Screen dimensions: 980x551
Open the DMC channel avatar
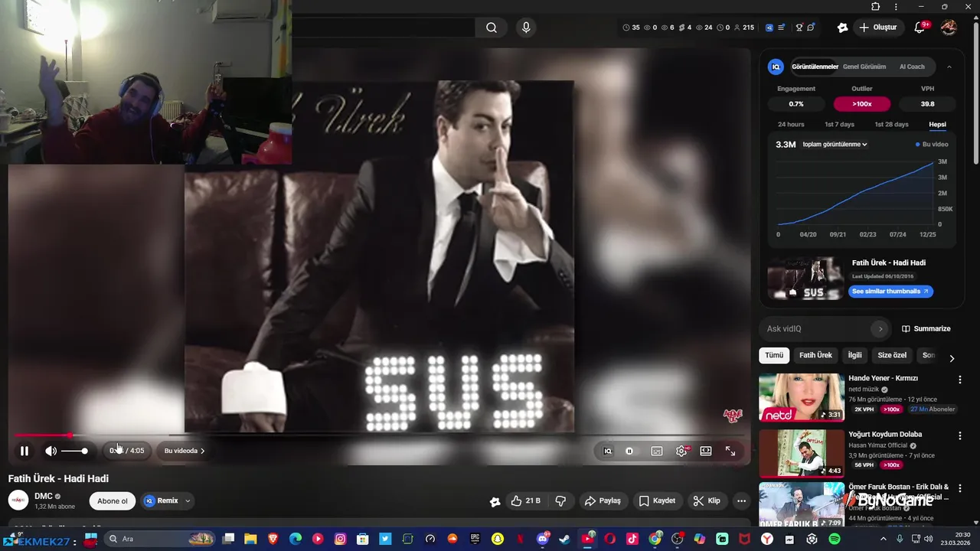(x=18, y=500)
